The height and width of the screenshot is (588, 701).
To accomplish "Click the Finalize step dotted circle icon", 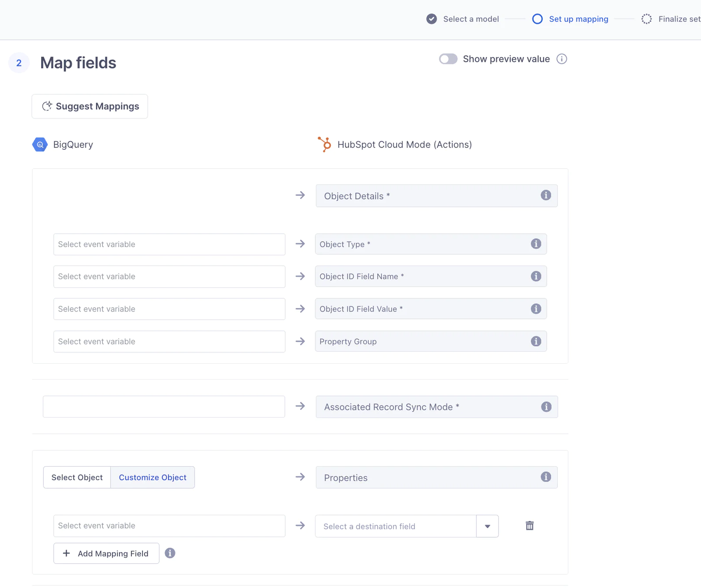I will click(x=646, y=19).
